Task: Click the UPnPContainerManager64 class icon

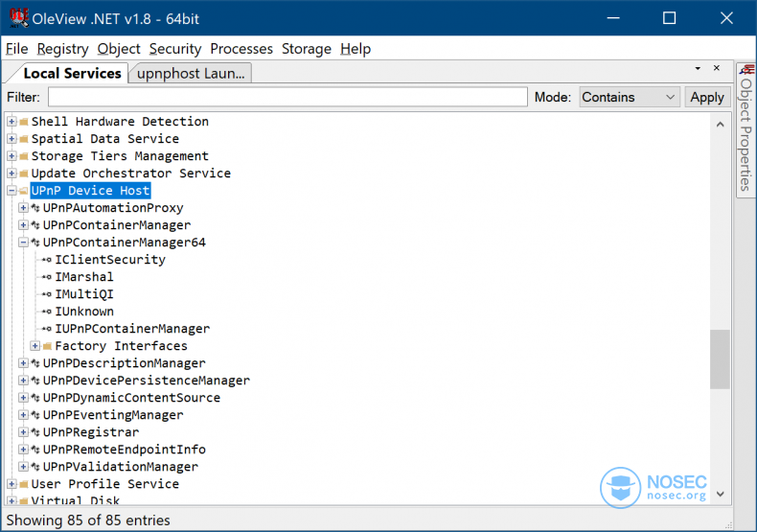Action: pyautogui.click(x=35, y=243)
